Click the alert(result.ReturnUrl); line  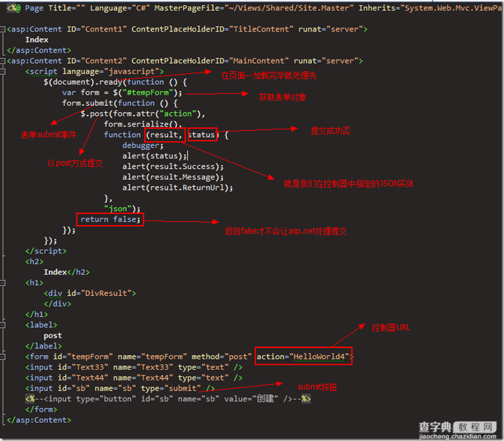coord(177,188)
